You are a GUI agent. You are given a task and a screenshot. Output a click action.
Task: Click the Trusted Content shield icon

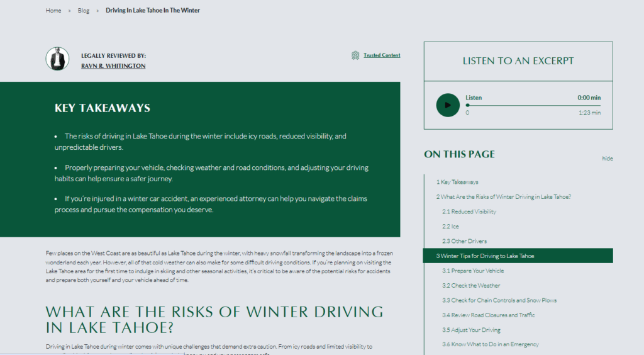(x=355, y=55)
